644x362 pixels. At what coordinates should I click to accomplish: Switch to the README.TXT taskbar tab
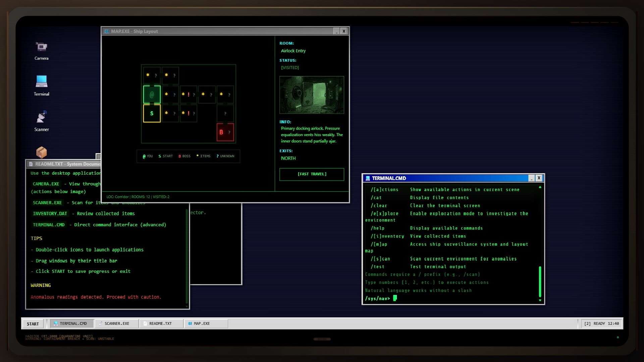tap(160, 323)
